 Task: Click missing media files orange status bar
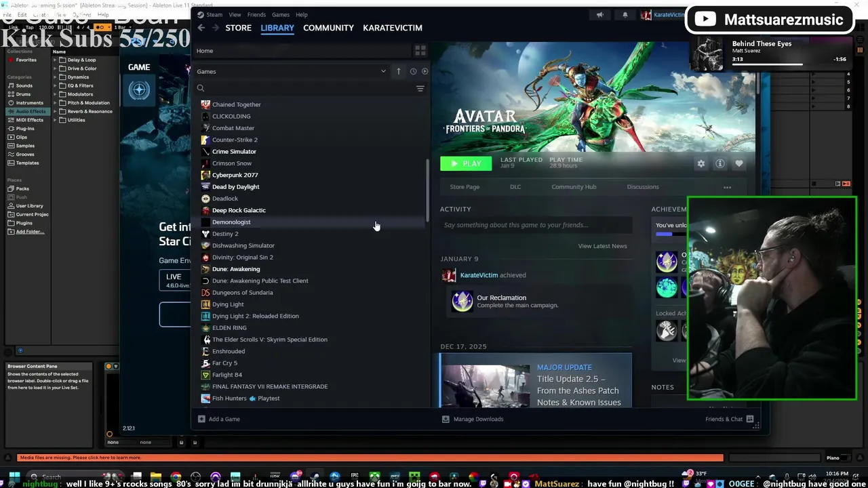(x=370, y=457)
